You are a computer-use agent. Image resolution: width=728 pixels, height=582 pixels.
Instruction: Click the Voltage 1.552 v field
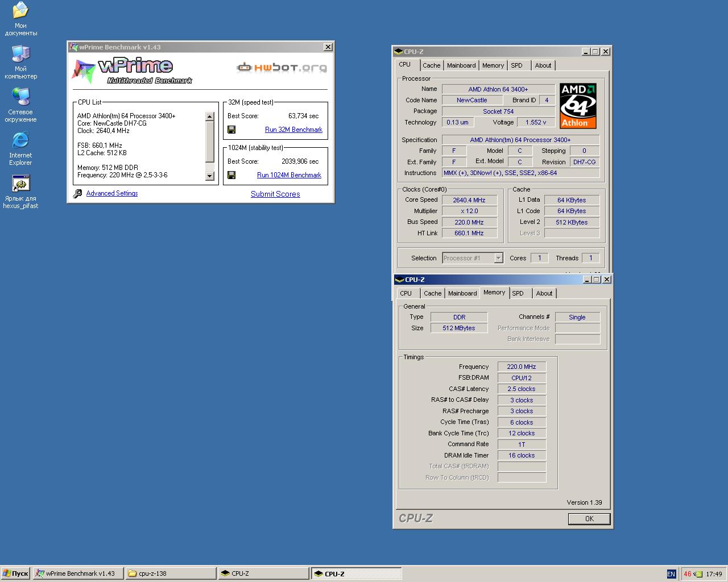click(536, 122)
